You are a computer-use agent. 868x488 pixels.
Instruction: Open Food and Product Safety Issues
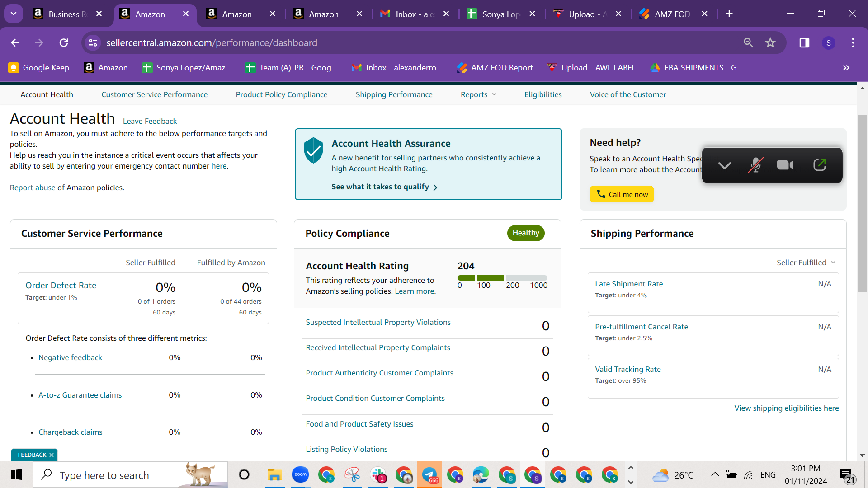[359, 424]
